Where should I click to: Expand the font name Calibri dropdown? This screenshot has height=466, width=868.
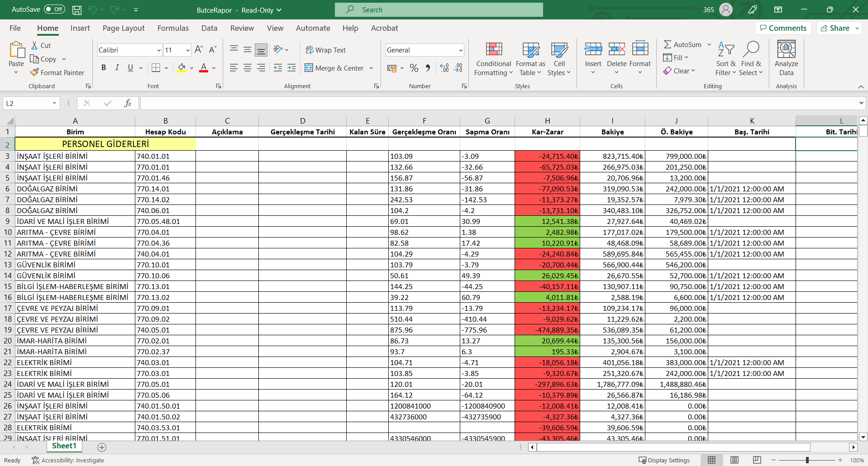click(x=158, y=50)
